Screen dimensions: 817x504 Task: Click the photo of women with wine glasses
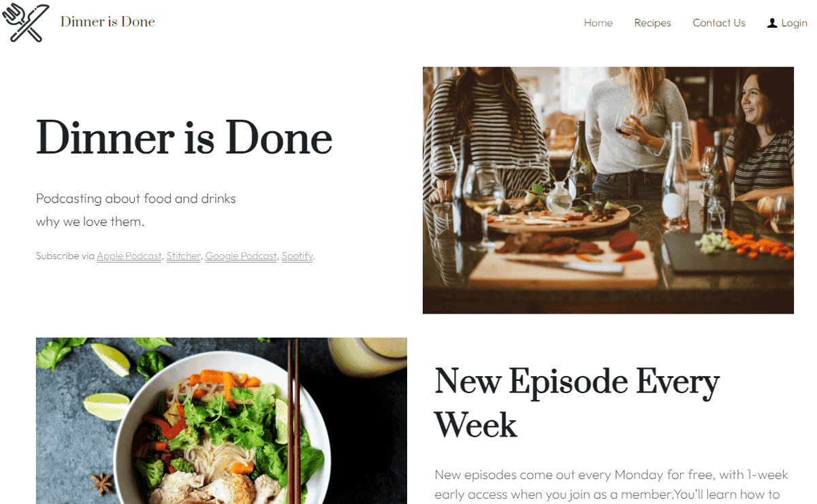click(x=608, y=190)
